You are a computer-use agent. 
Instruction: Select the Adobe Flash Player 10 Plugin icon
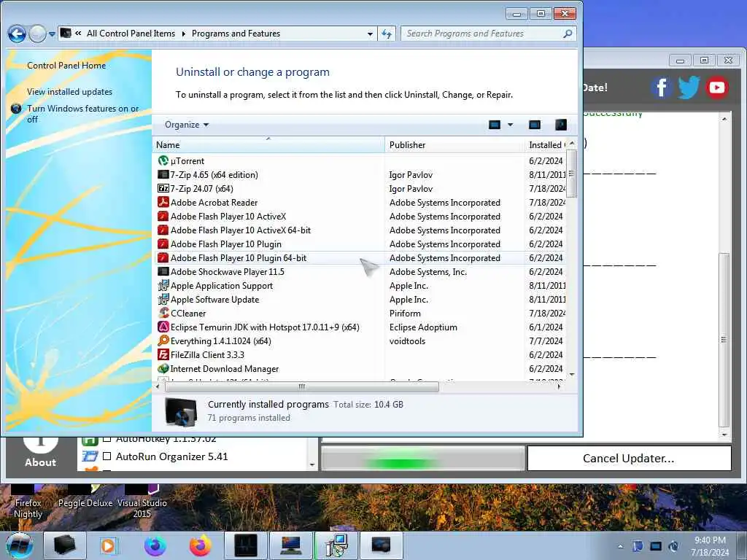pos(163,244)
